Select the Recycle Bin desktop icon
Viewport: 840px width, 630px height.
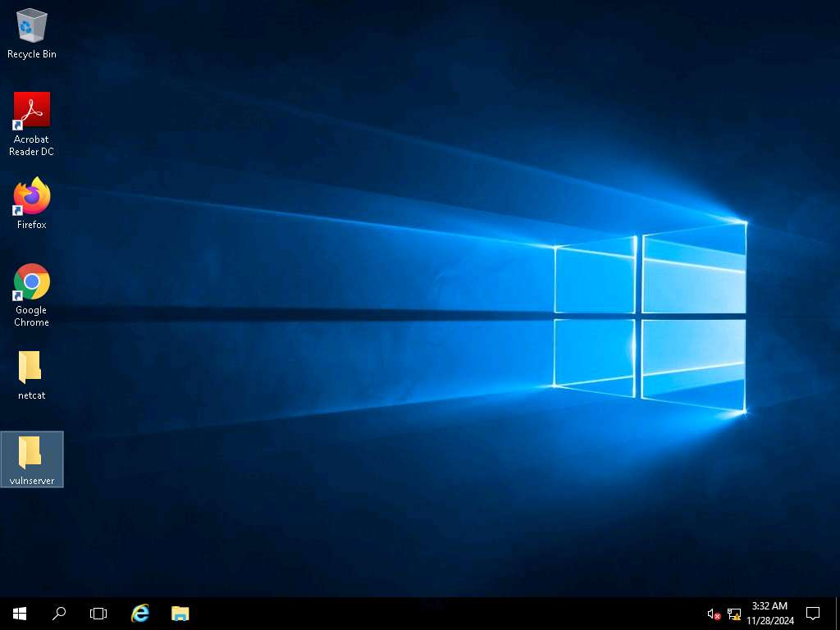coord(31,26)
